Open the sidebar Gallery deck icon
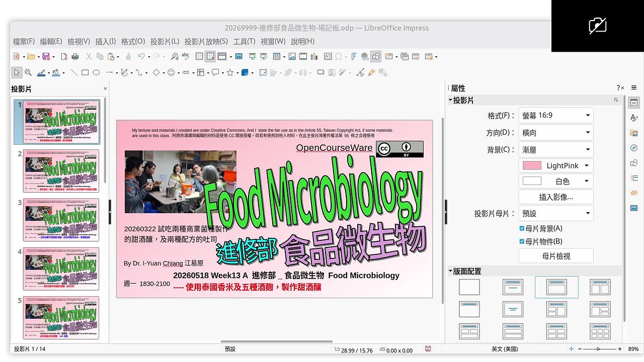The width and height of the screenshot is (644, 362). click(634, 133)
